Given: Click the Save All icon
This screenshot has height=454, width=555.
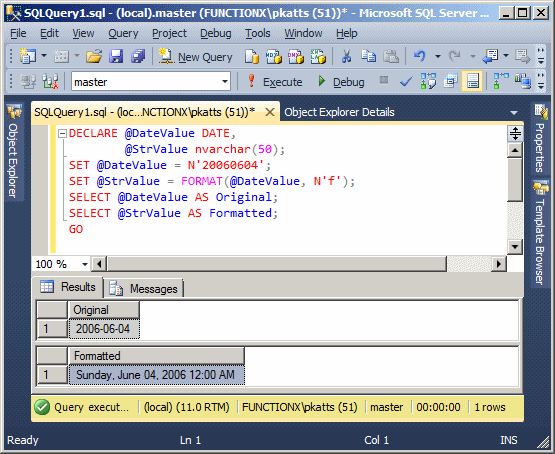Looking at the screenshot, I should 138,56.
